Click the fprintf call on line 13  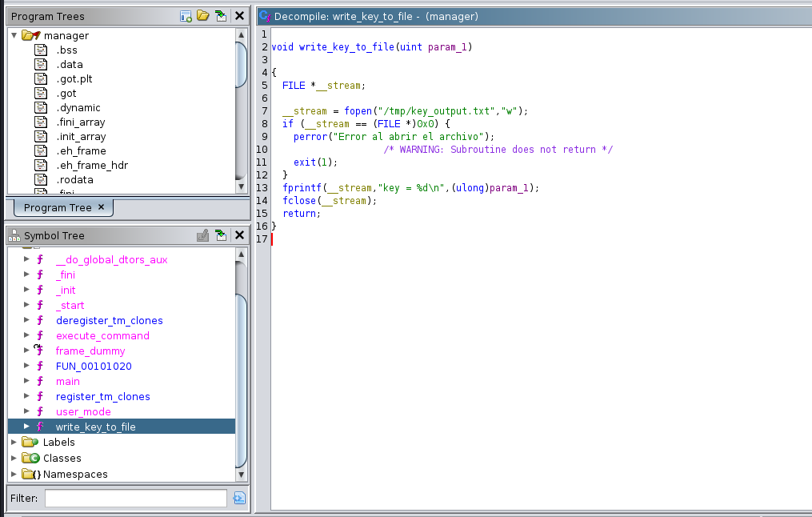pyautogui.click(x=302, y=187)
